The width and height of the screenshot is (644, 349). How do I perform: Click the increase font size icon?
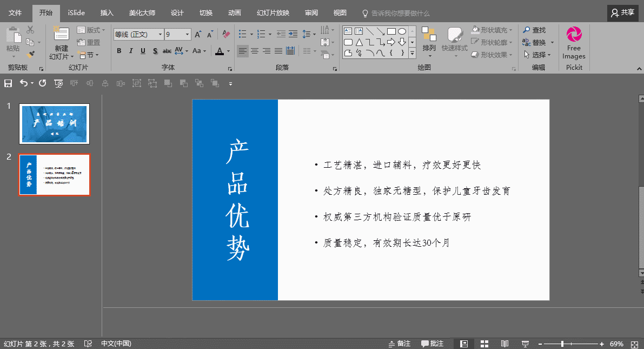click(198, 35)
